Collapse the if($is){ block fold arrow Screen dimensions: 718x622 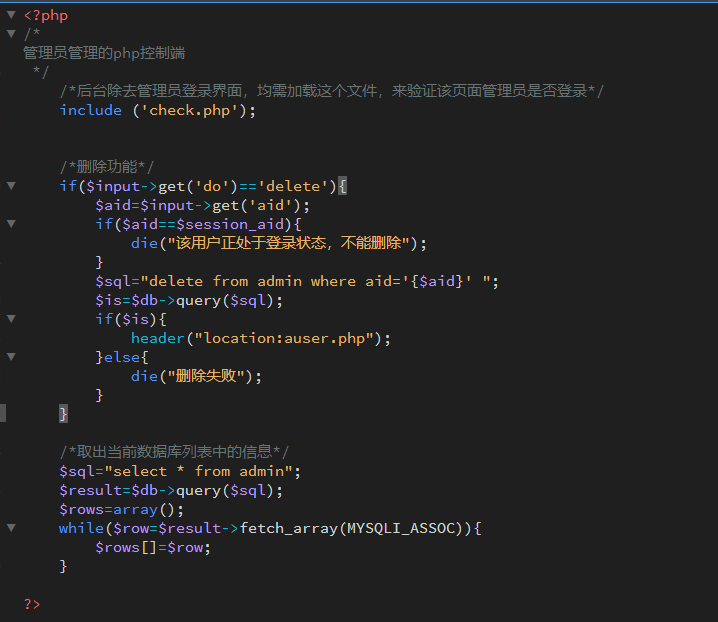[11, 318]
